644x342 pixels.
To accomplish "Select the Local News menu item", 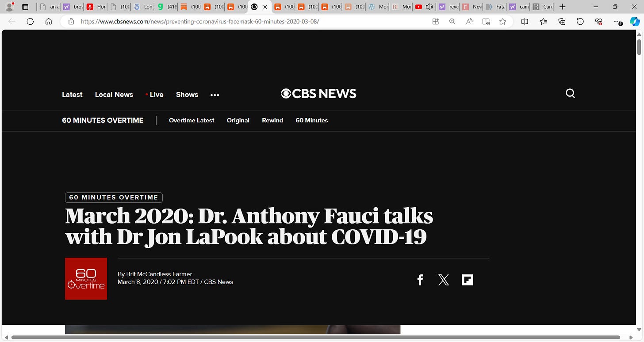I will coord(114,95).
